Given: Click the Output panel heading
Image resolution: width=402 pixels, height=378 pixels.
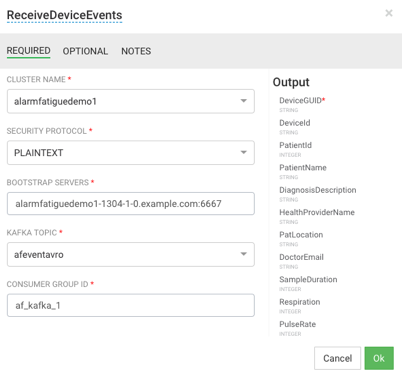Looking at the screenshot, I should click(291, 82).
